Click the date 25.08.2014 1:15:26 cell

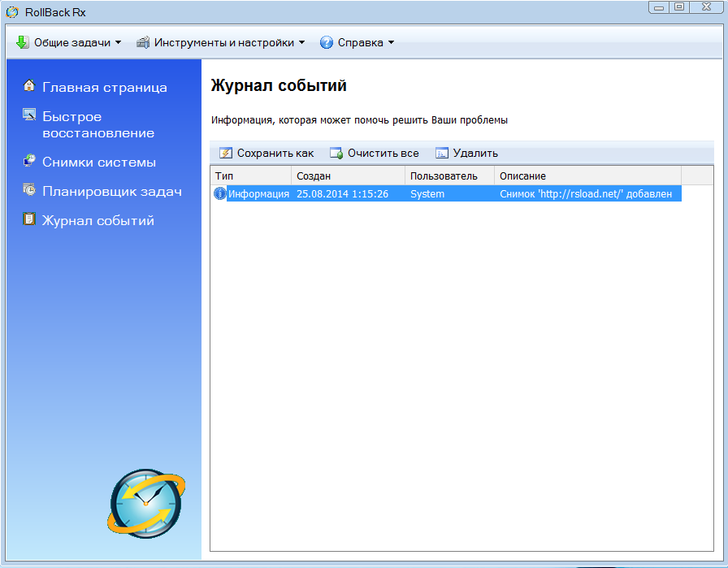point(342,193)
